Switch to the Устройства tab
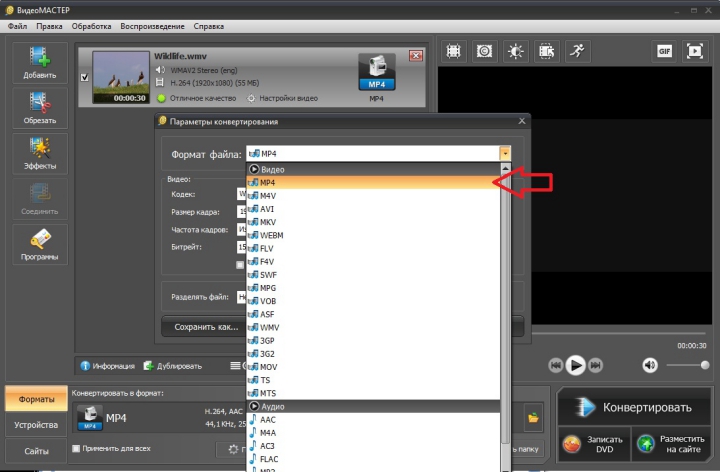 pyautogui.click(x=36, y=425)
